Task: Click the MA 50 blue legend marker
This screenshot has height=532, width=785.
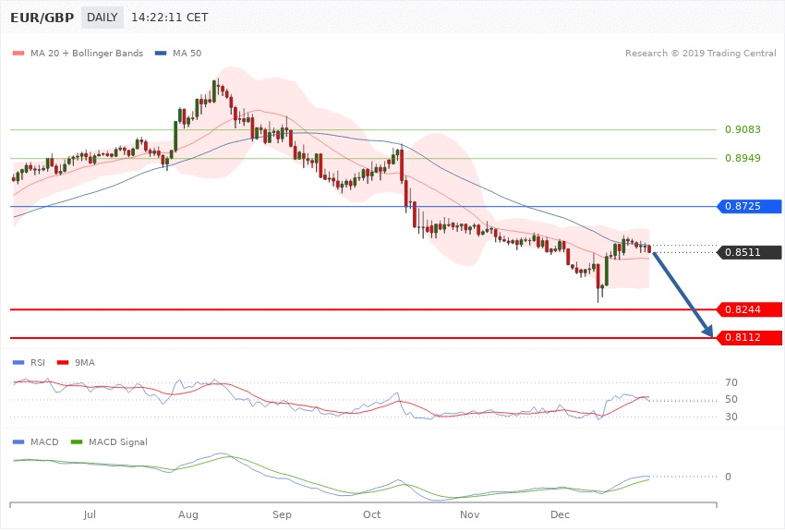Action: (161, 54)
